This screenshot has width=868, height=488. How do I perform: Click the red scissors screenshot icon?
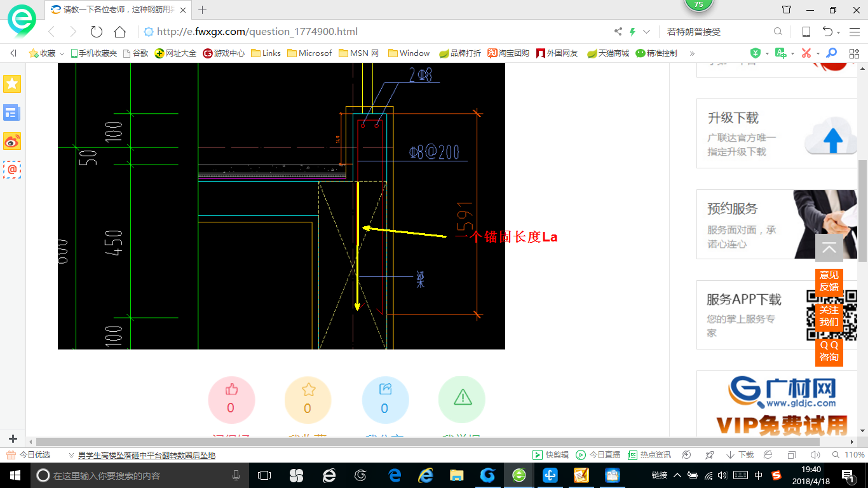tap(806, 53)
